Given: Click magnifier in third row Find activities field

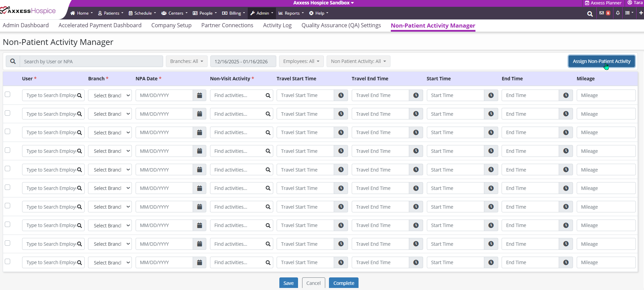Looking at the screenshot, I should tap(268, 133).
